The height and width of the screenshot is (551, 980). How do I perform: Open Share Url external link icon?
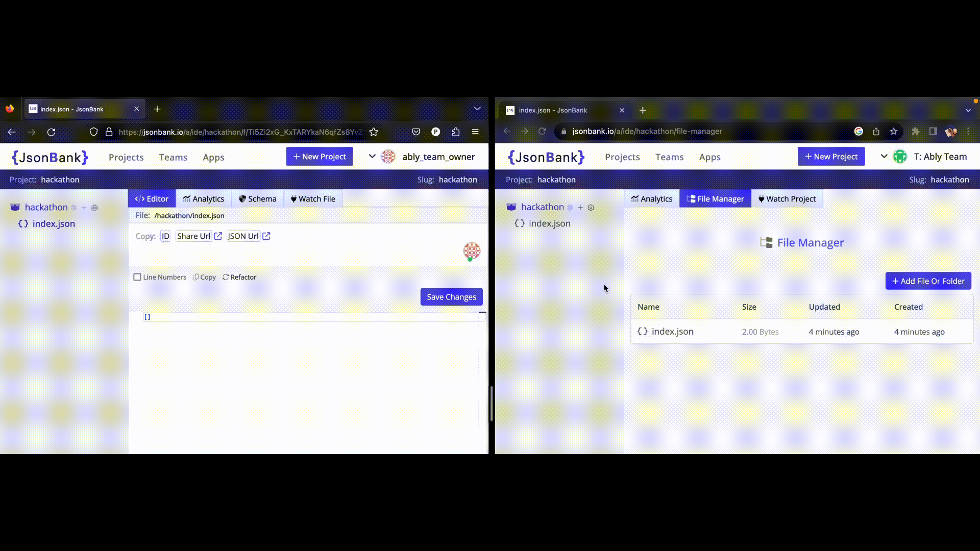coord(218,236)
